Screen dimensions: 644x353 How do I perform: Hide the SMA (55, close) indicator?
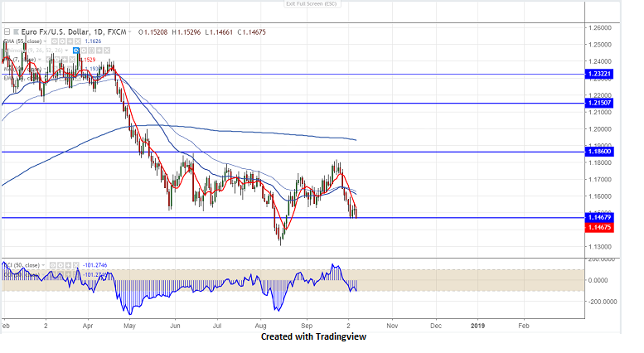point(55,41)
